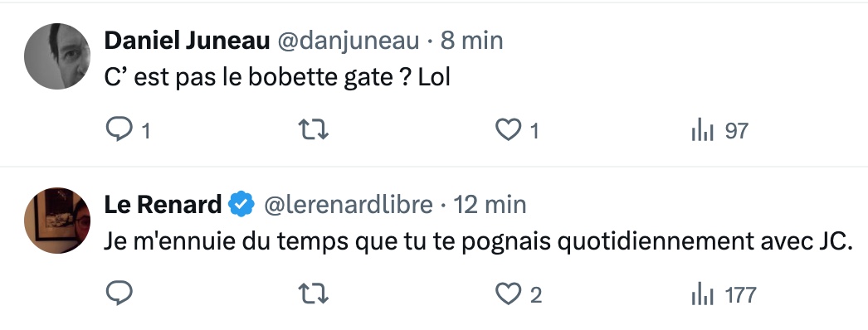Like Daniel Juneau's tweet
Viewport: 868px width, 330px height.
click(x=508, y=130)
